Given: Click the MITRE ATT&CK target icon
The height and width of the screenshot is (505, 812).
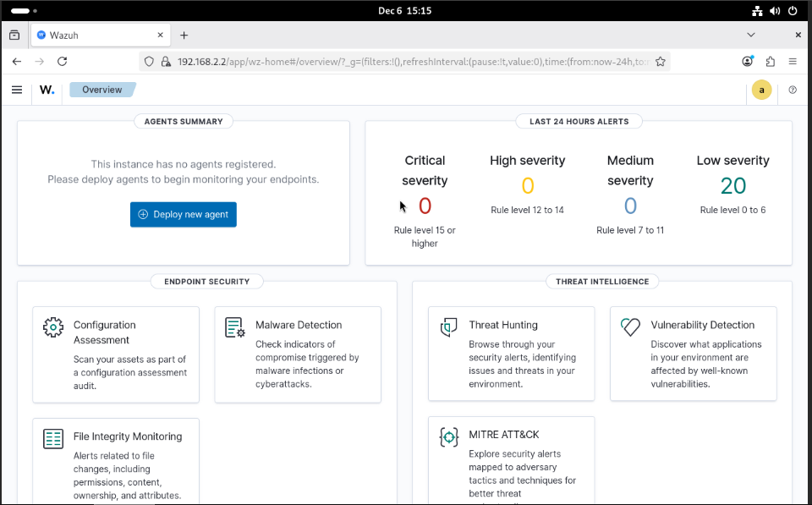Looking at the screenshot, I should click(x=449, y=437).
